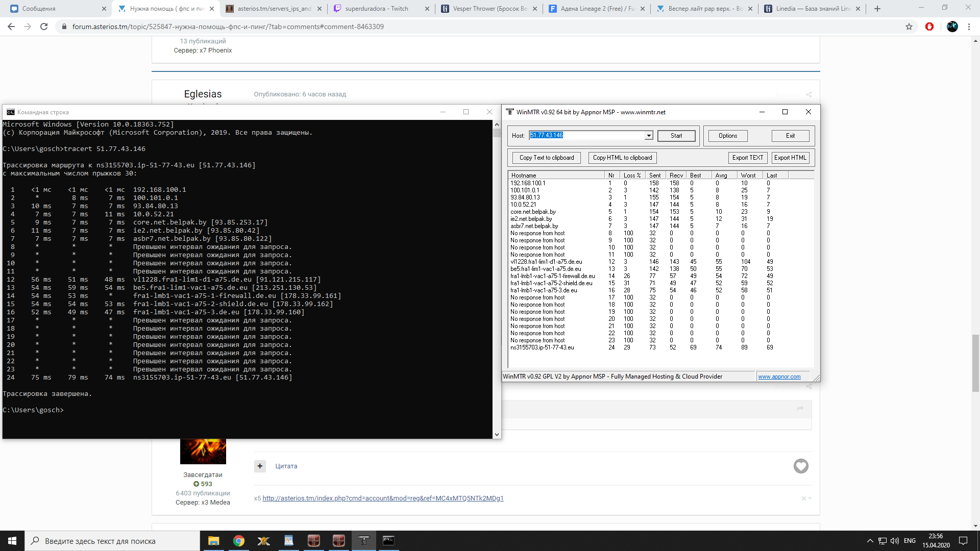
Task: Open the Host dropdown arrow in WinMTR
Action: click(x=649, y=136)
